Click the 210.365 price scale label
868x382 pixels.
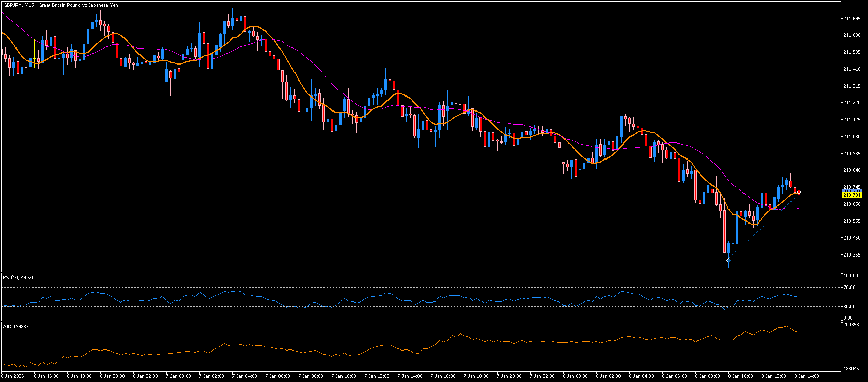[x=851, y=255]
